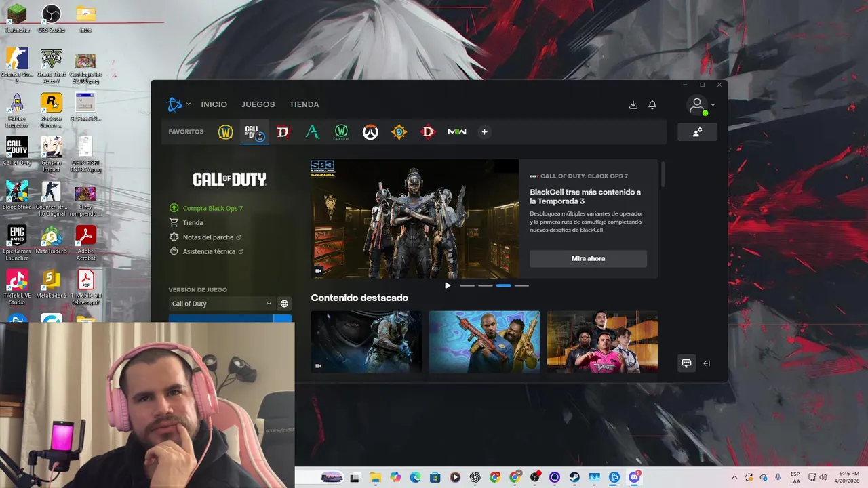This screenshot has height=488, width=868.
Task: Open the esports team featured thumbnail
Action: [602, 342]
